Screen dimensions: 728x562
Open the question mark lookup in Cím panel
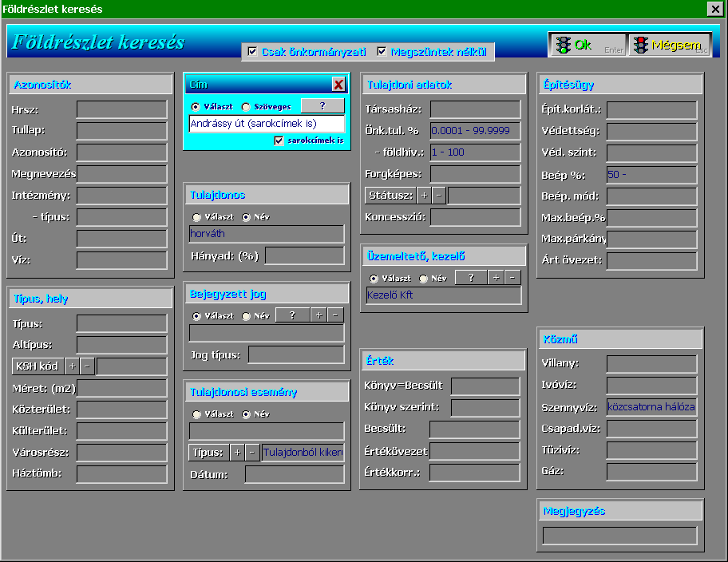(322, 106)
